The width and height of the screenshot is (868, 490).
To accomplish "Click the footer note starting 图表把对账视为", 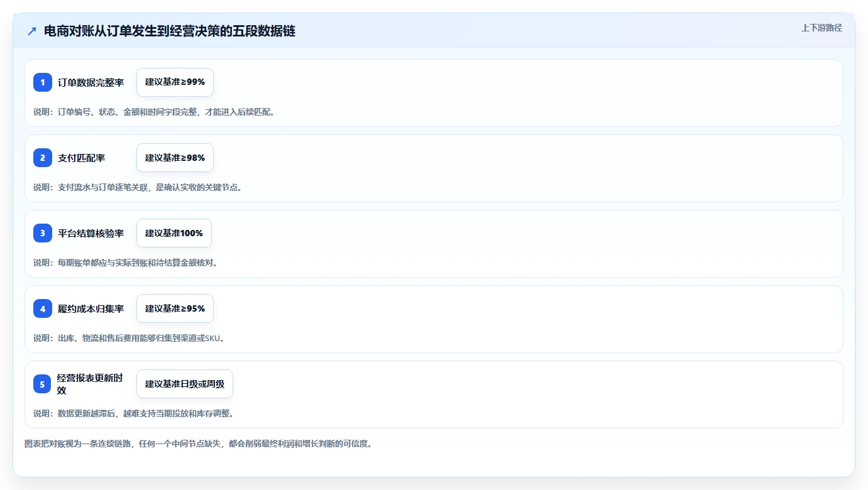I will (x=199, y=444).
